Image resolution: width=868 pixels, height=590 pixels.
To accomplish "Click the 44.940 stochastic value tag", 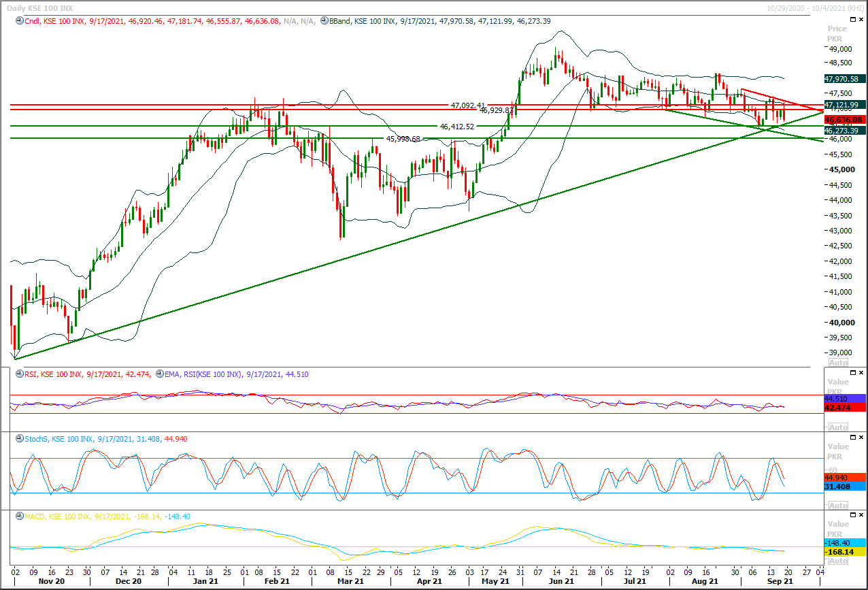I will (x=844, y=478).
